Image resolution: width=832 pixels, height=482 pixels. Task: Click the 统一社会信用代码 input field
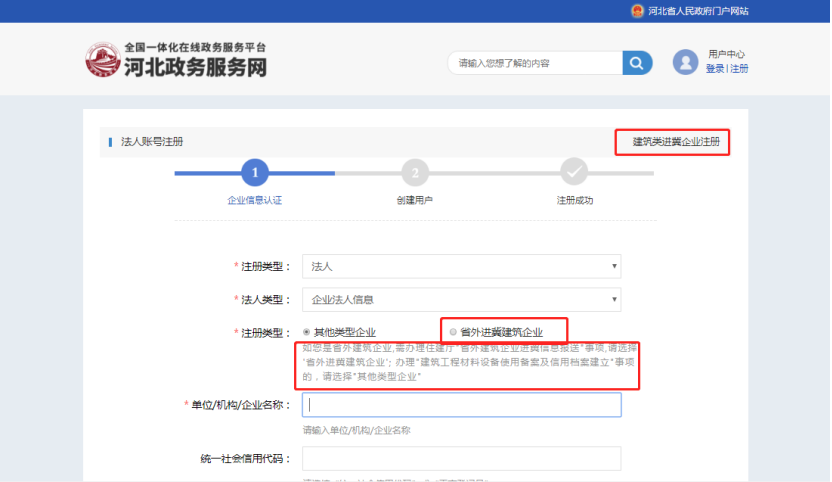pyautogui.click(x=461, y=458)
